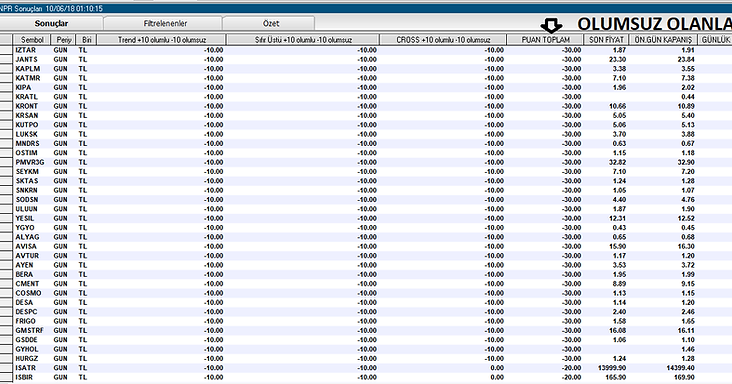Click ISATR total score -20.00

[571, 368]
